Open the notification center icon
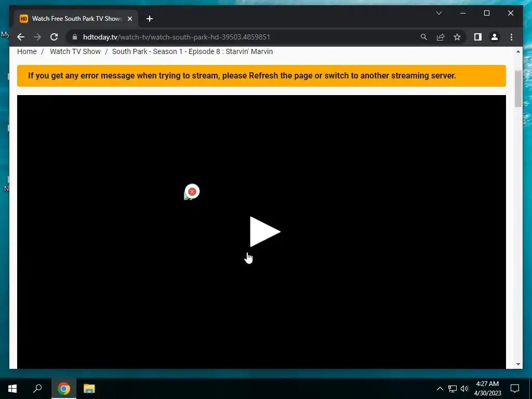The image size is (532, 399). (x=515, y=389)
